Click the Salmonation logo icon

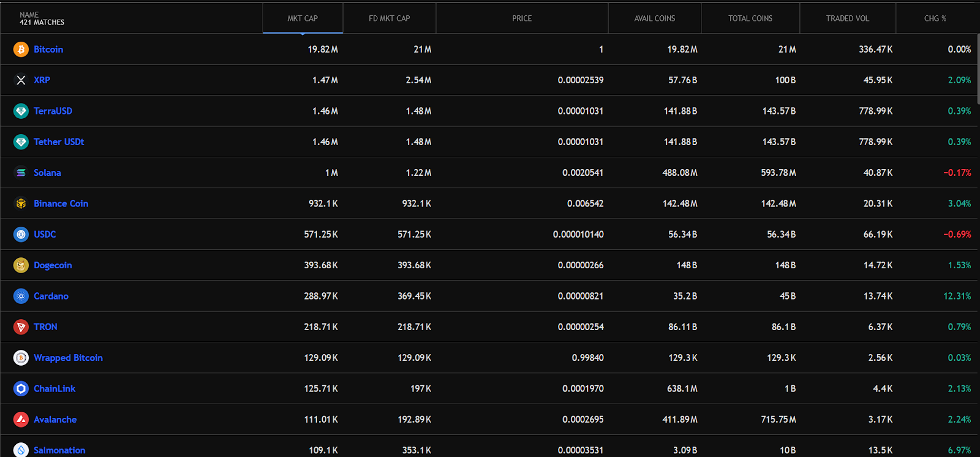(x=21, y=450)
